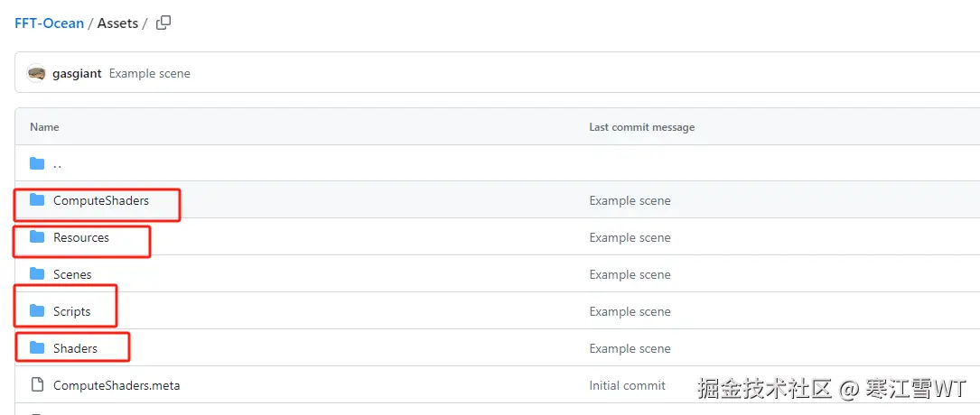Click the gasgiant user avatar

coord(37,73)
